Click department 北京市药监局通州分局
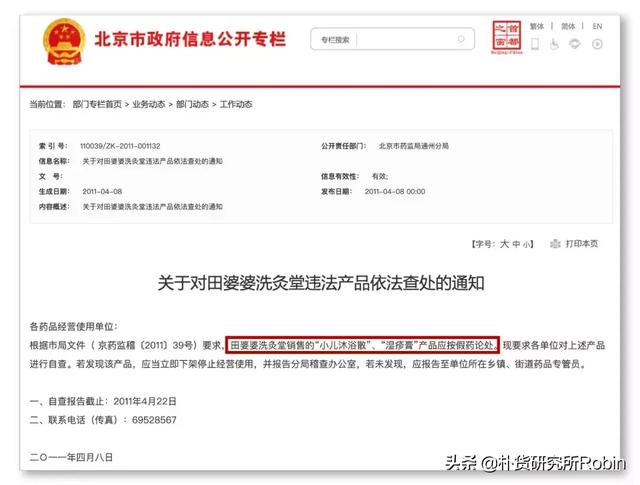The image size is (640, 485). 413,146
